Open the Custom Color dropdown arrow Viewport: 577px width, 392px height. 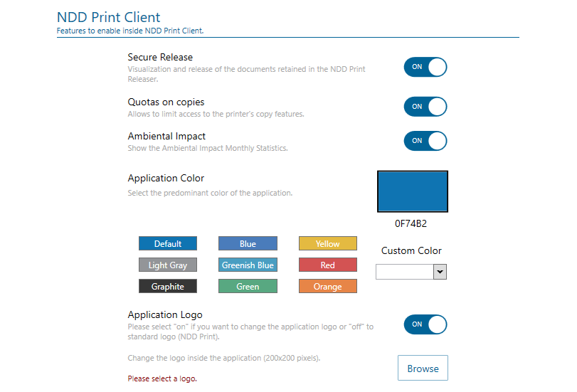coord(440,272)
